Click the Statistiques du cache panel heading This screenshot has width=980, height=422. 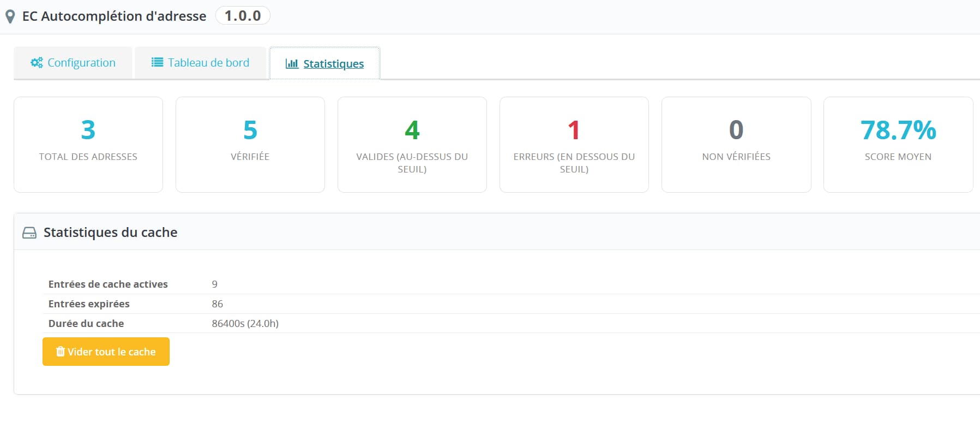111,233
